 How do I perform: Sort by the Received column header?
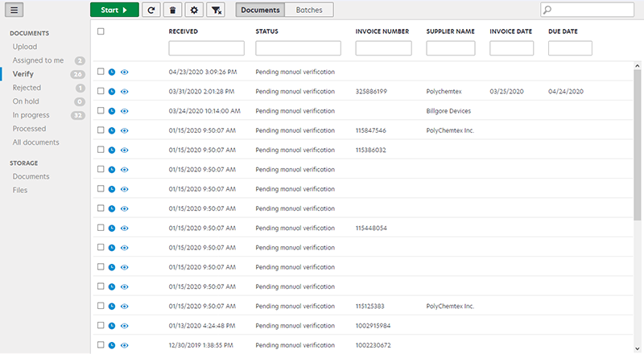(184, 31)
